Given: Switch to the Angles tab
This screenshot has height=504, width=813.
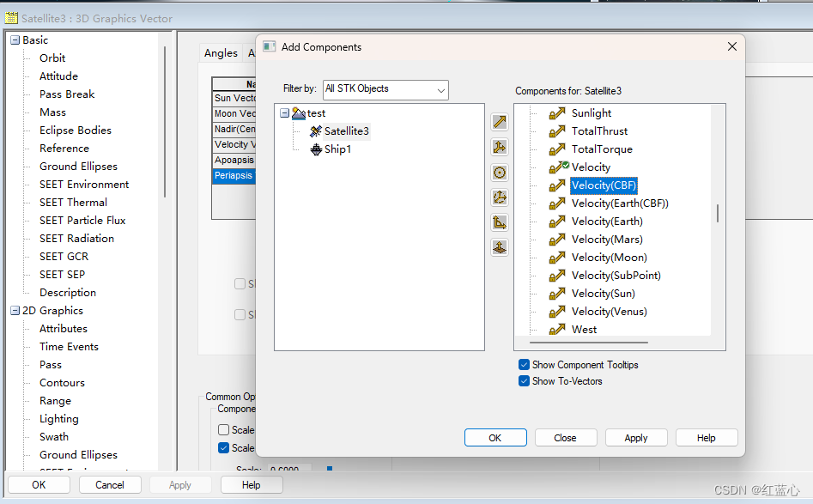Looking at the screenshot, I should [x=221, y=53].
